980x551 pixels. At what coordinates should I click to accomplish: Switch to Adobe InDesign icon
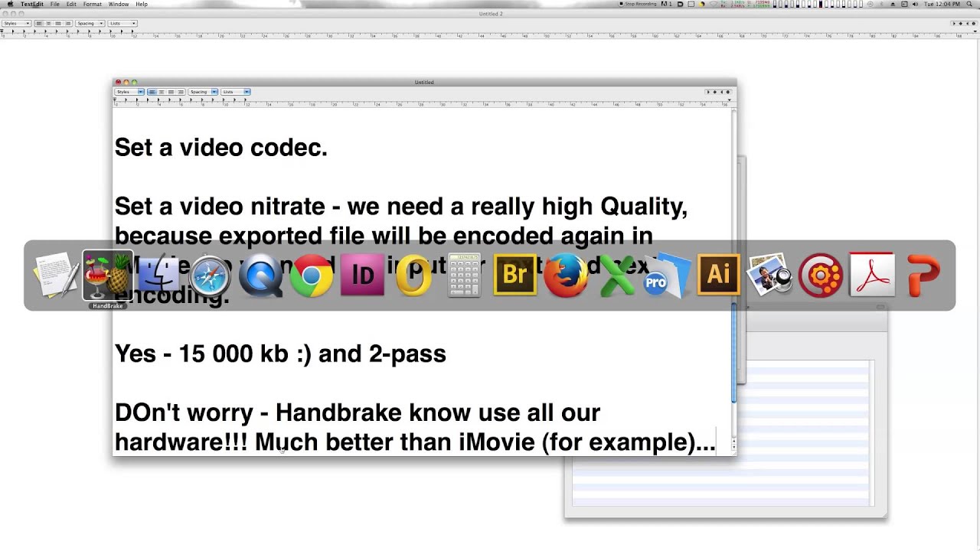point(362,275)
